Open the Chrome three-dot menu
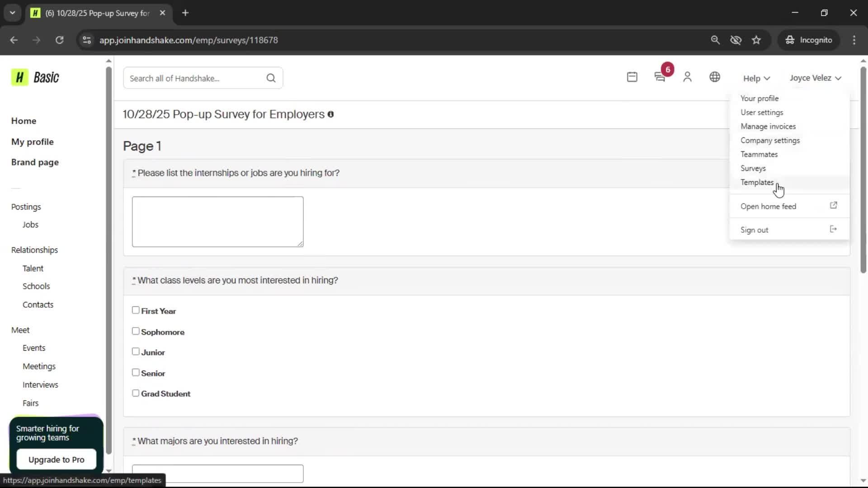Viewport: 868px width, 488px height. pos(854,40)
